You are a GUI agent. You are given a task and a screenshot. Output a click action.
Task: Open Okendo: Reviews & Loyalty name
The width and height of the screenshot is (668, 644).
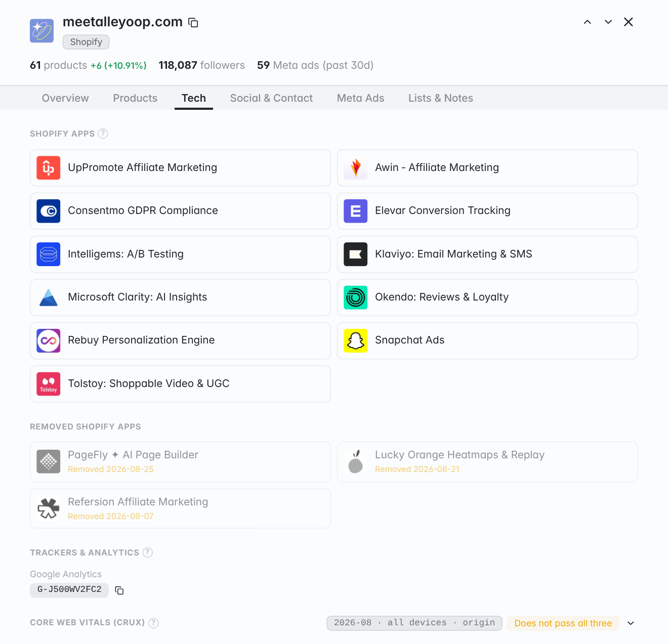click(442, 297)
